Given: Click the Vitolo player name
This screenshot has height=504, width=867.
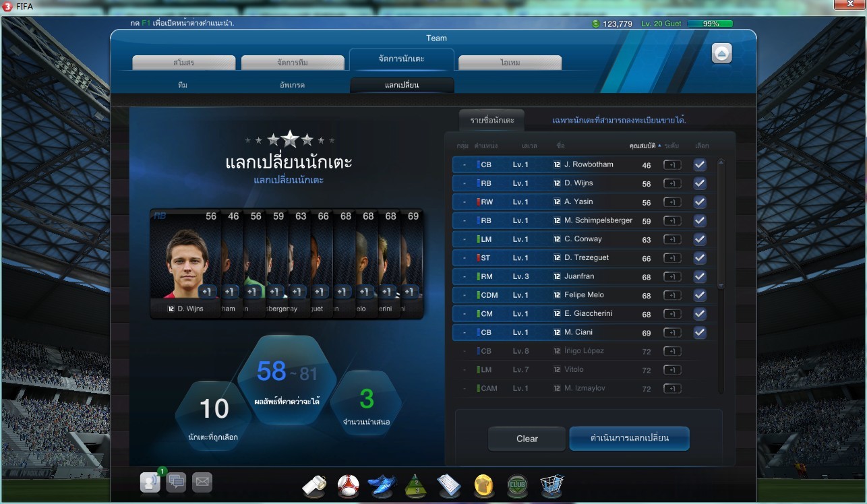Looking at the screenshot, I should point(574,370).
